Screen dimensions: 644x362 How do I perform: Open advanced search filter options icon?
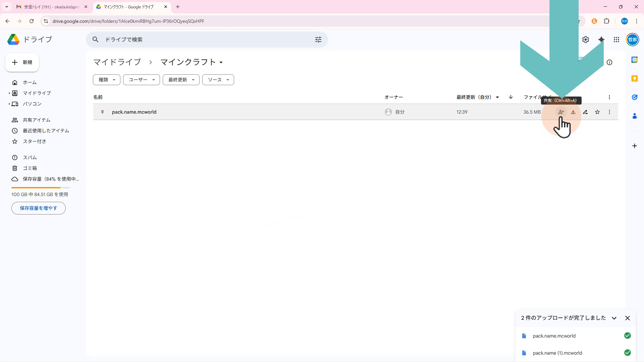318,40
